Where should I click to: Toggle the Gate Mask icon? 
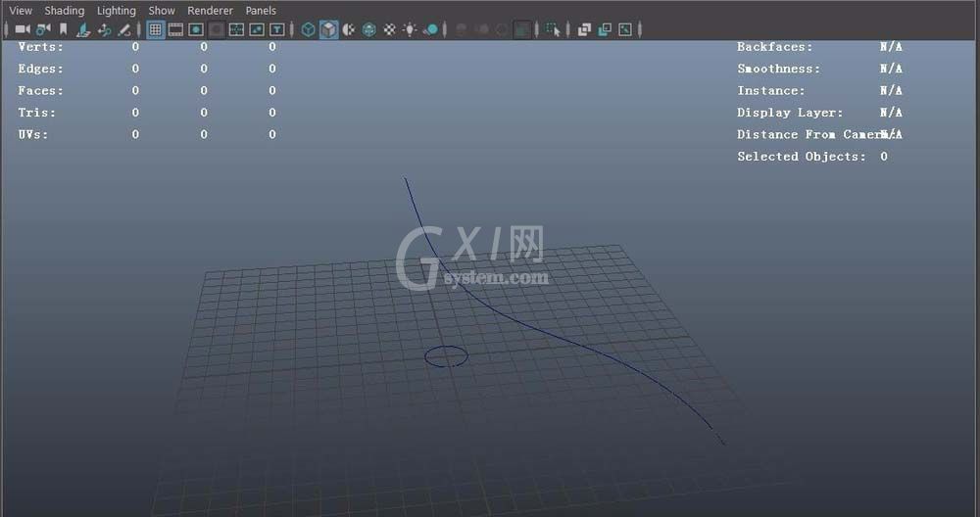(x=217, y=29)
